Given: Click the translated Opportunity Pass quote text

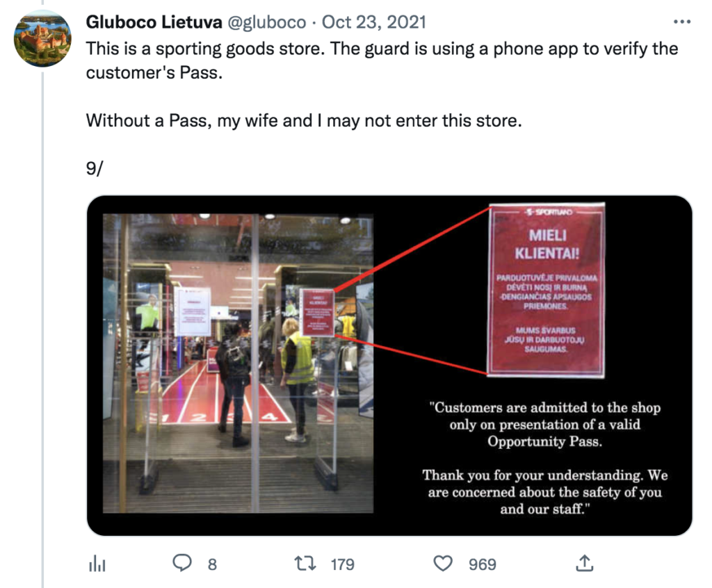Looking at the screenshot, I should tap(545, 458).
